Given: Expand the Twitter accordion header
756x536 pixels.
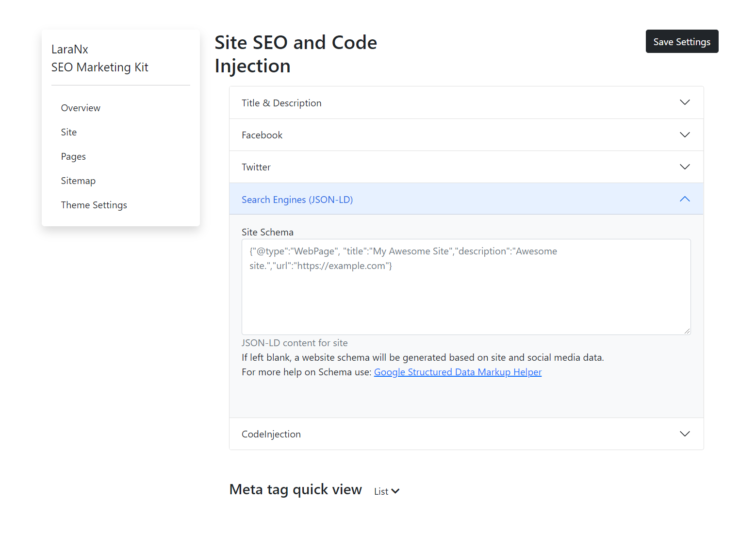Looking at the screenshot, I should 256,167.
